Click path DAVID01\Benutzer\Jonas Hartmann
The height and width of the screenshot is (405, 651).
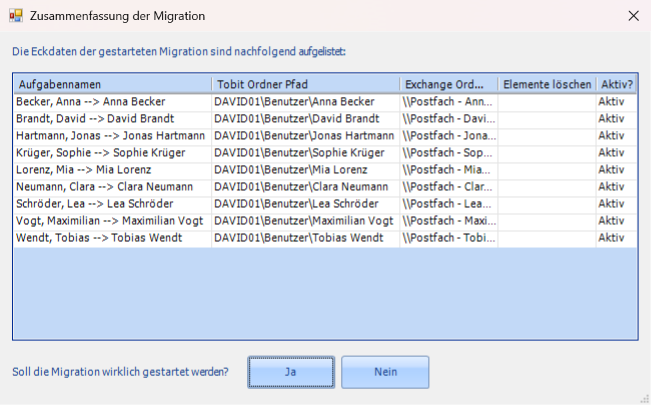click(x=304, y=136)
